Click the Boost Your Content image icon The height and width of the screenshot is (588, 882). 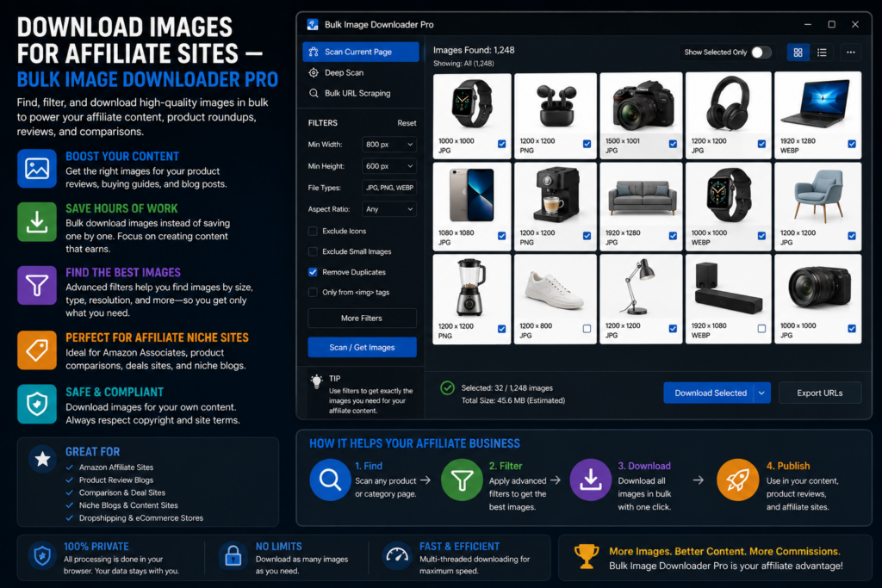coord(37,169)
